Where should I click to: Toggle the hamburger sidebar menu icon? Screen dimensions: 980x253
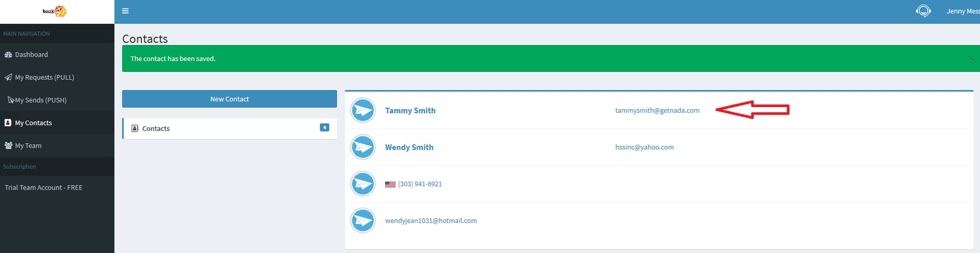(x=125, y=11)
